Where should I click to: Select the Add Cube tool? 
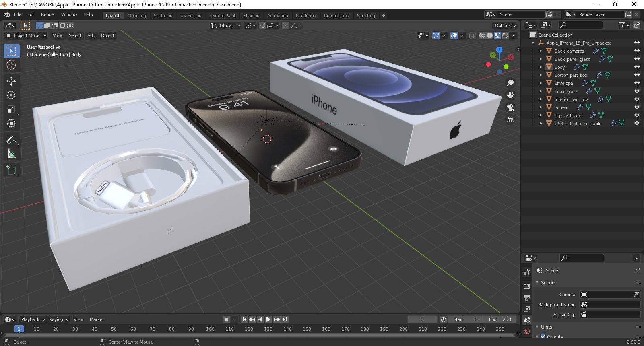[11, 170]
